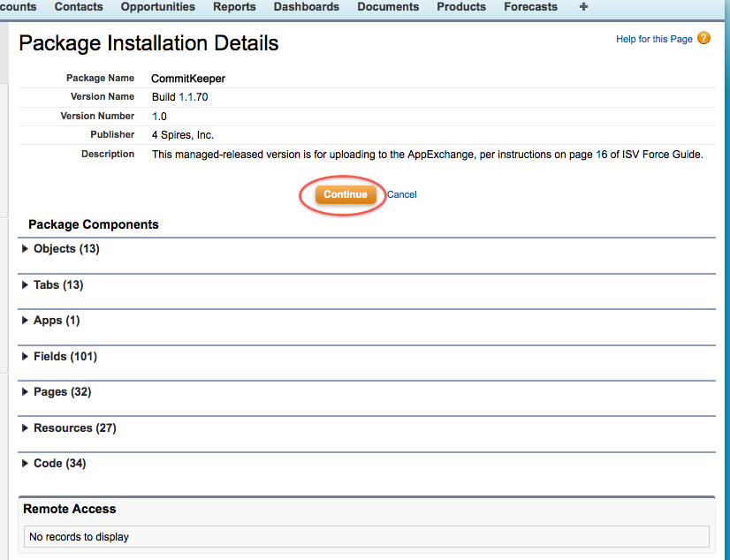The height and width of the screenshot is (560, 730).
Task: Switch to the Forecasts tab
Action: 530,7
